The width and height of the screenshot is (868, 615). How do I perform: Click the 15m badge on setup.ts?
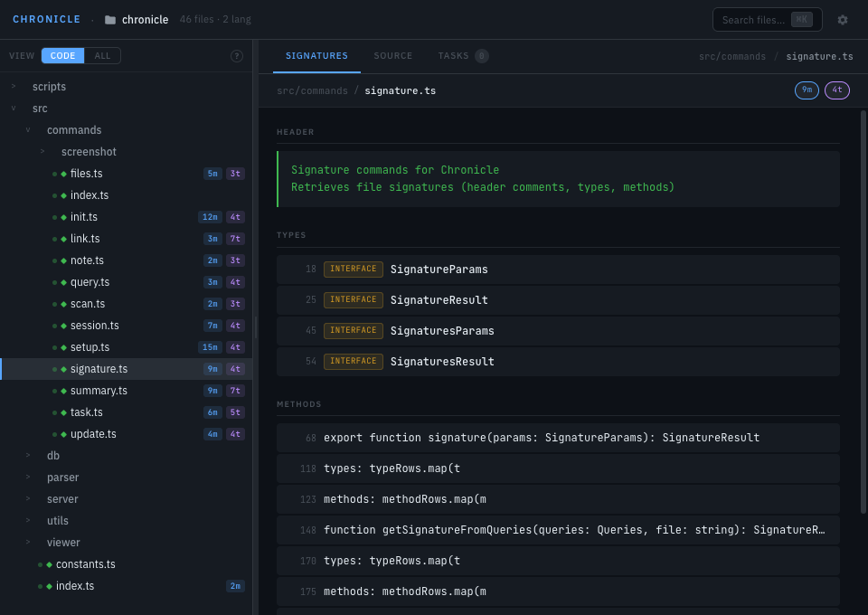[x=210, y=347]
